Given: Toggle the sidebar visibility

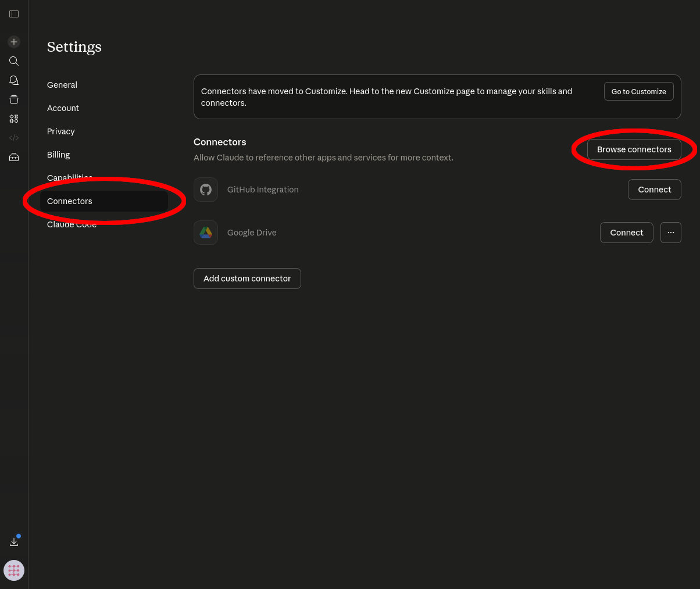Looking at the screenshot, I should (13, 14).
